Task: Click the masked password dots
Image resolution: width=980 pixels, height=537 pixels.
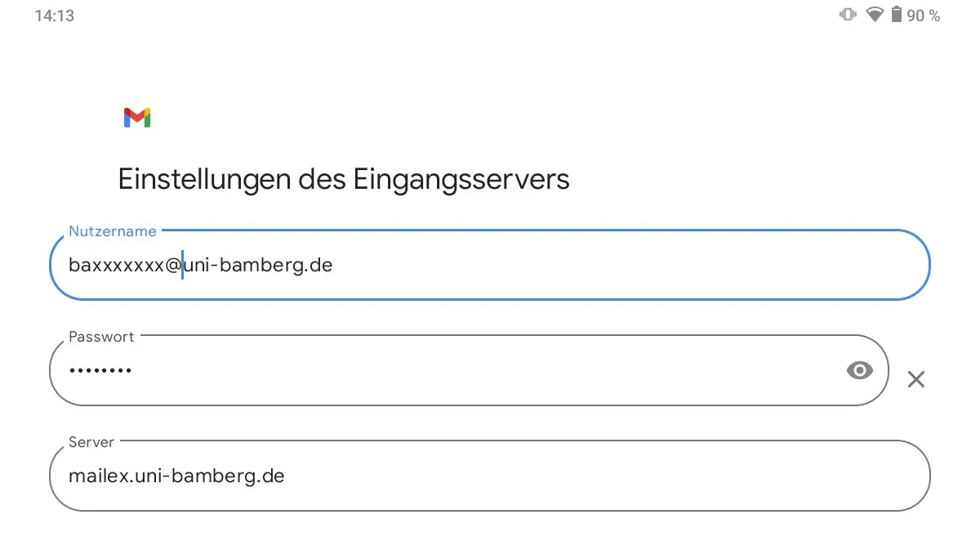Action: pyautogui.click(x=100, y=371)
